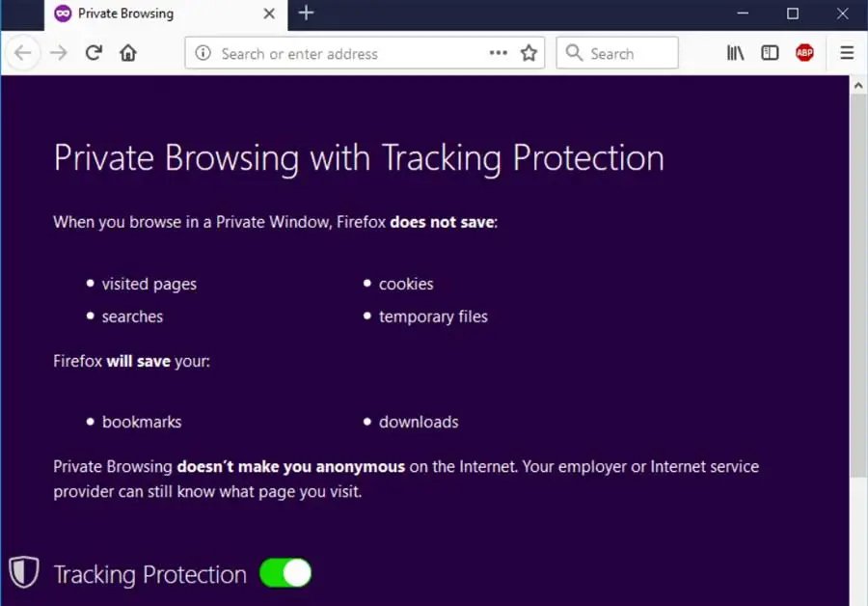
Task: Disable the Tracking Protection switch
Action: pyautogui.click(x=285, y=573)
